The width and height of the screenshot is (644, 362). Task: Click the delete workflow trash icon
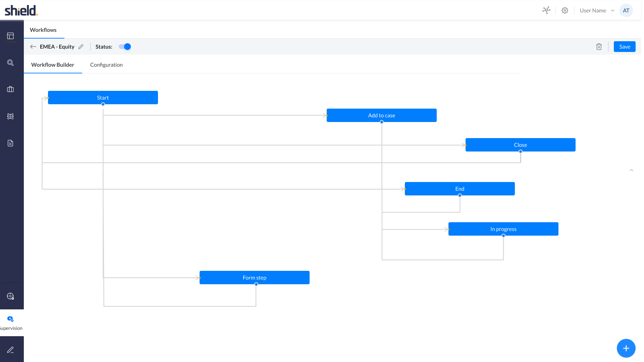[599, 47]
